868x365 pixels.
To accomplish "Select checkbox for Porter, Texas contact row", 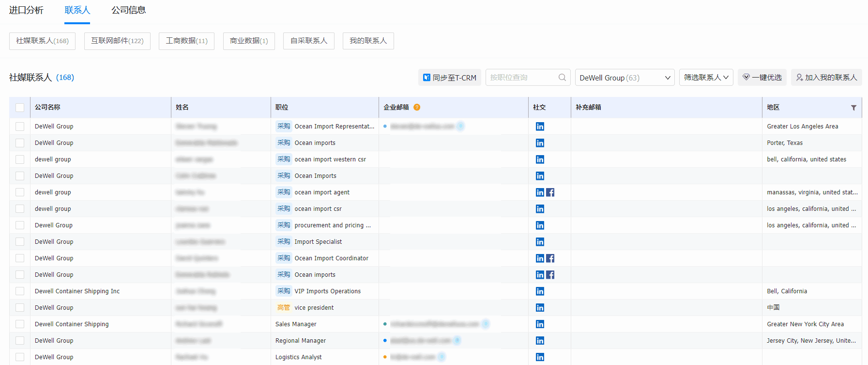I will click(x=20, y=143).
